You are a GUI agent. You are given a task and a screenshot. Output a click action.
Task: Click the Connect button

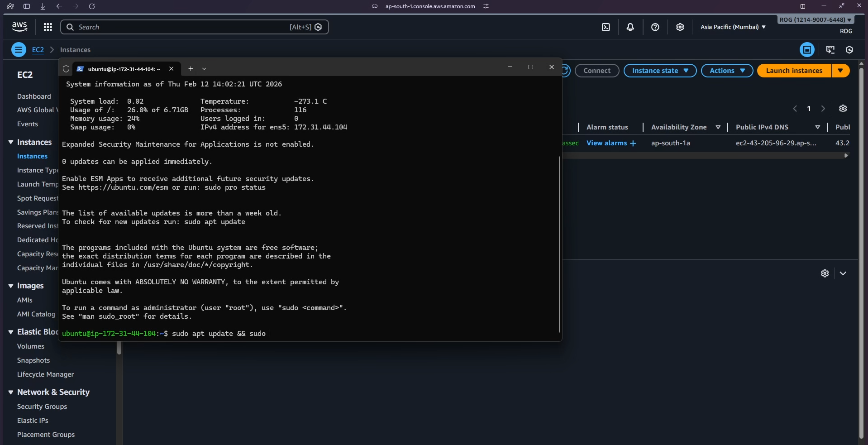click(x=597, y=71)
